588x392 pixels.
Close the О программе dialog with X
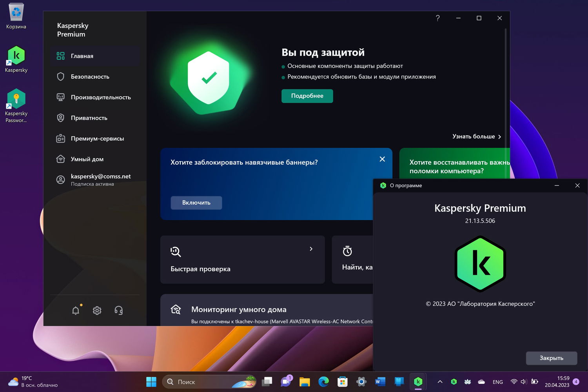[577, 185]
